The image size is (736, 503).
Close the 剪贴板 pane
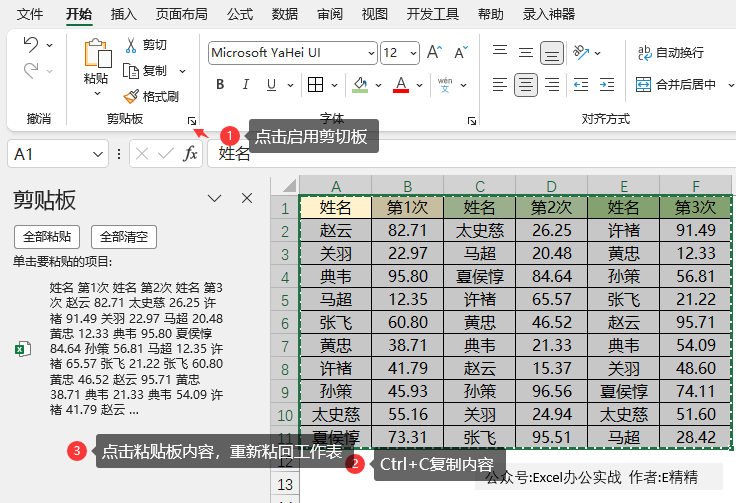pos(247,198)
